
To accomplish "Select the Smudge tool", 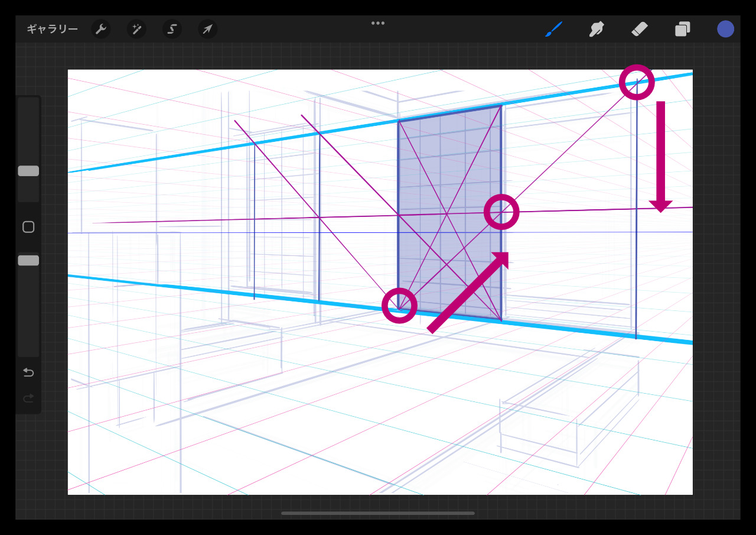I will (x=597, y=29).
